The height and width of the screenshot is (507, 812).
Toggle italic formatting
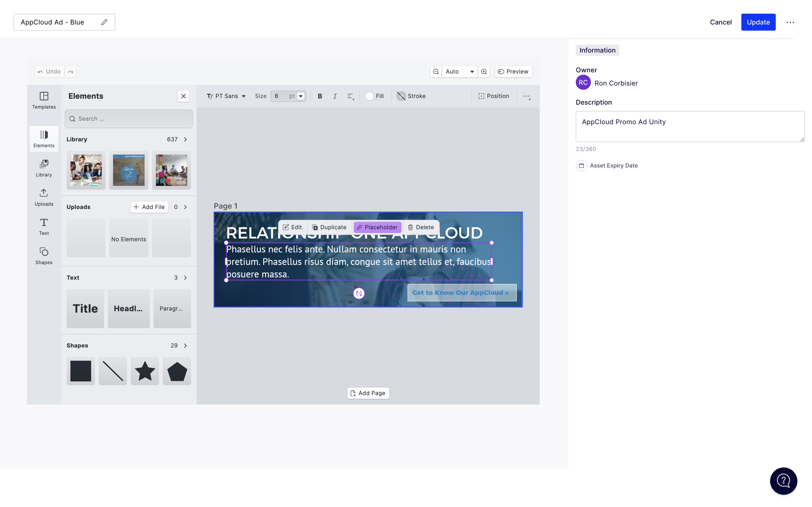pos(335,96)
